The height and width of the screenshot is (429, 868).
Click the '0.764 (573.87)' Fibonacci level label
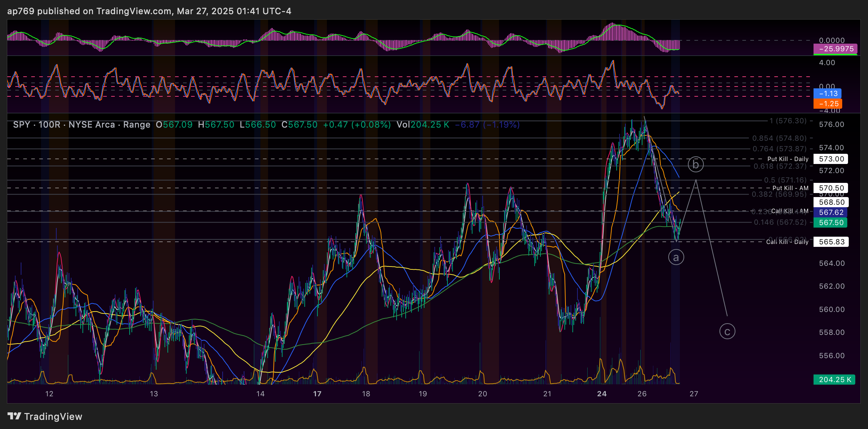pyautogui.click(x=779, y=149)
